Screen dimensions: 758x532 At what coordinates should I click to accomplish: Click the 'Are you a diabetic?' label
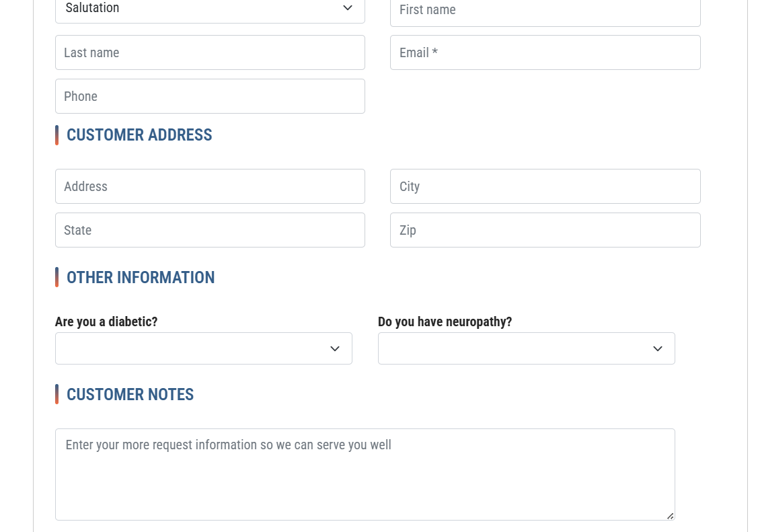tap(106, 321)
